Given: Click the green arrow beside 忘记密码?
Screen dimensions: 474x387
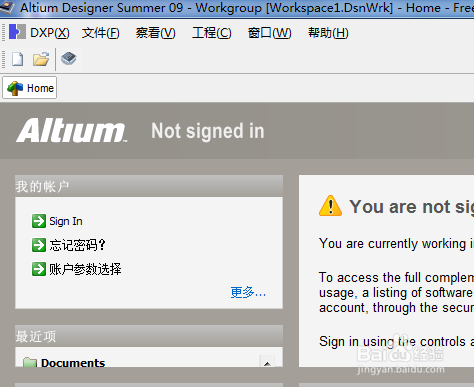Looking at the screenshot, I should (39, 245).
